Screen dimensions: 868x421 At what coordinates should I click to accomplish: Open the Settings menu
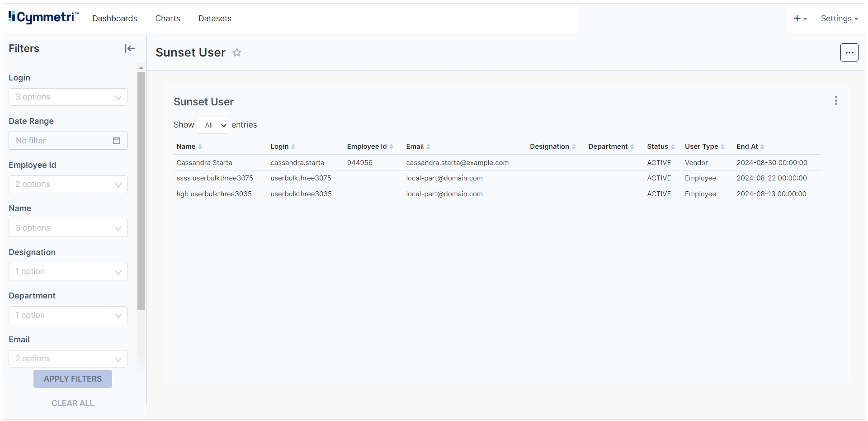tap(839, 19)
